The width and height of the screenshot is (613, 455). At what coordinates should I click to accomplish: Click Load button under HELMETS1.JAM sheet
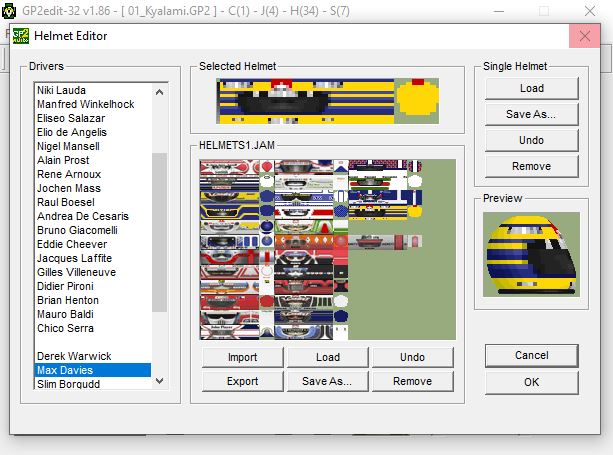point(327,357)
